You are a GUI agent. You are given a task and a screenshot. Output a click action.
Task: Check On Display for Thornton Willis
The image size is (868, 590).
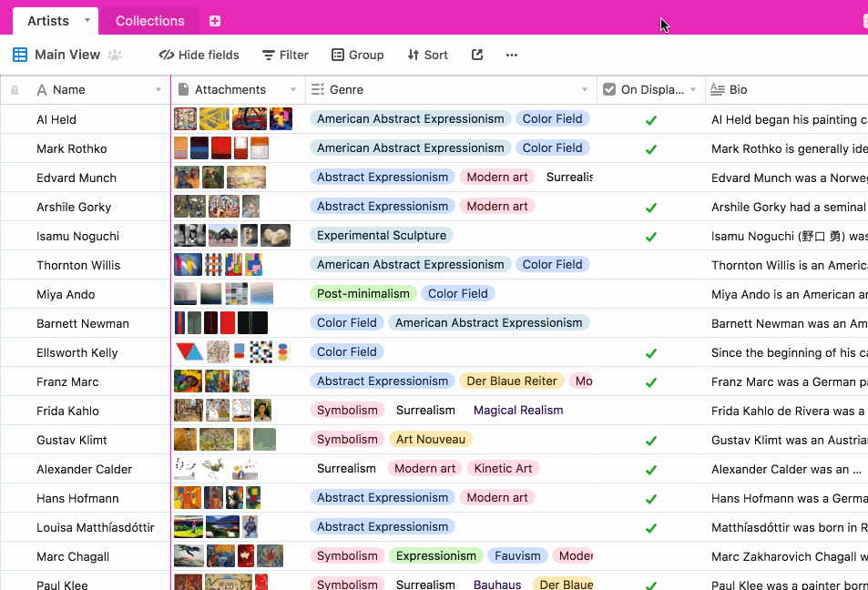click(x=651, y=265)
